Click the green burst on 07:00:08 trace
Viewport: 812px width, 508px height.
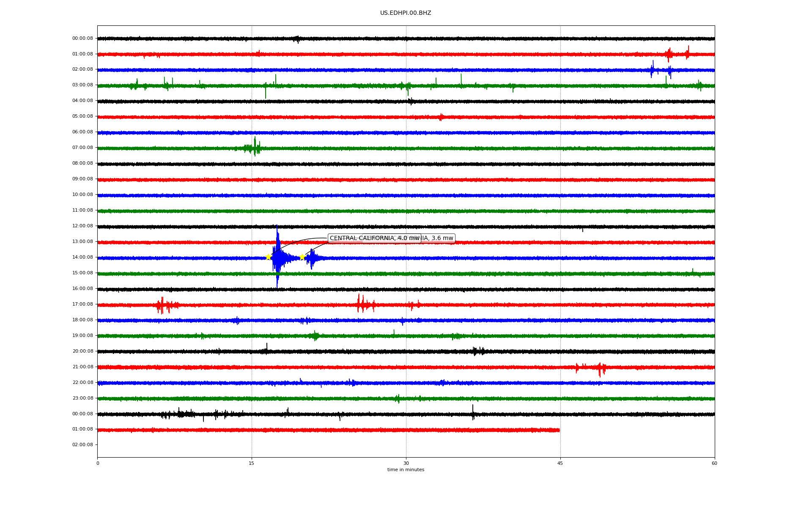point(255,147)
